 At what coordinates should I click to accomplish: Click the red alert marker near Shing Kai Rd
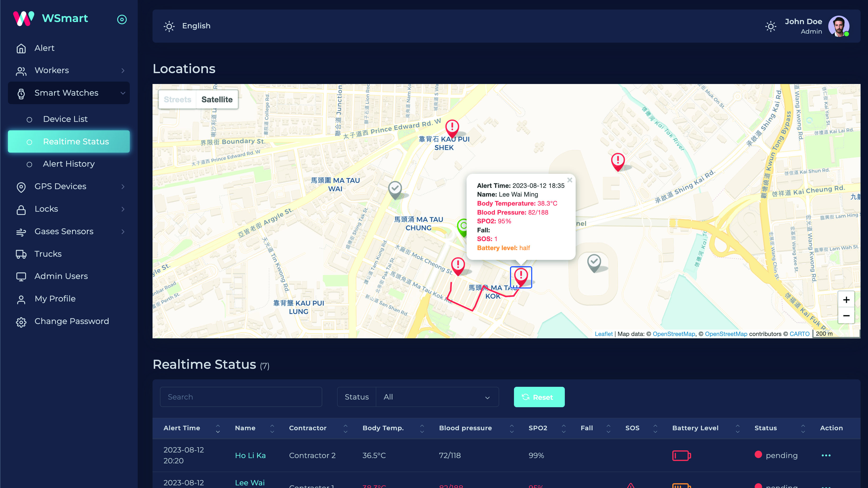(x=618, y=162)
